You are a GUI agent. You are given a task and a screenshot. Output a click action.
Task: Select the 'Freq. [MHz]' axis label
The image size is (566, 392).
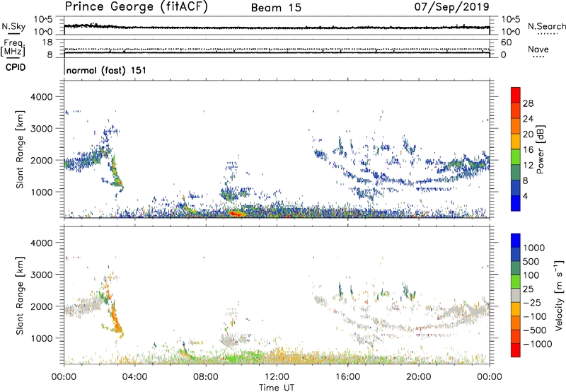point(13,48)
